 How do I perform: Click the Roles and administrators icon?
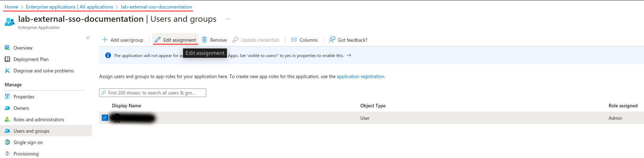7,119
